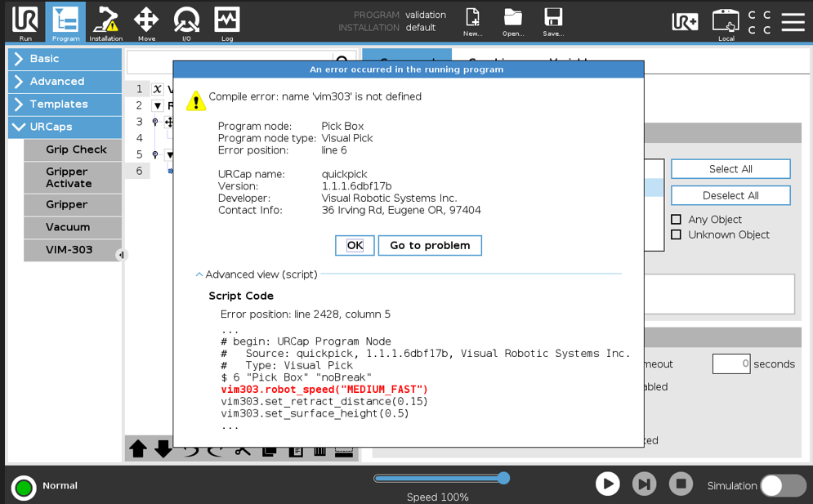Switch control mode with Local icon

point(726,24)
